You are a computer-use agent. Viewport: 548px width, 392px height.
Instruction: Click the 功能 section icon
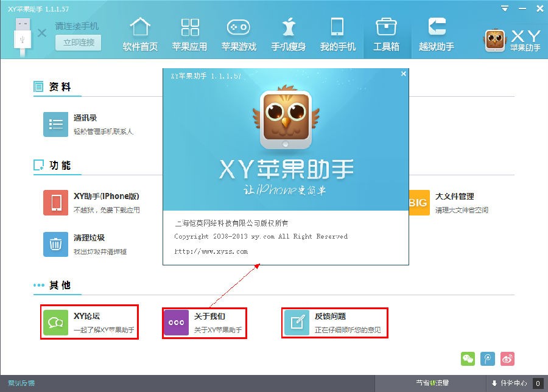click(x=38, y=165)
